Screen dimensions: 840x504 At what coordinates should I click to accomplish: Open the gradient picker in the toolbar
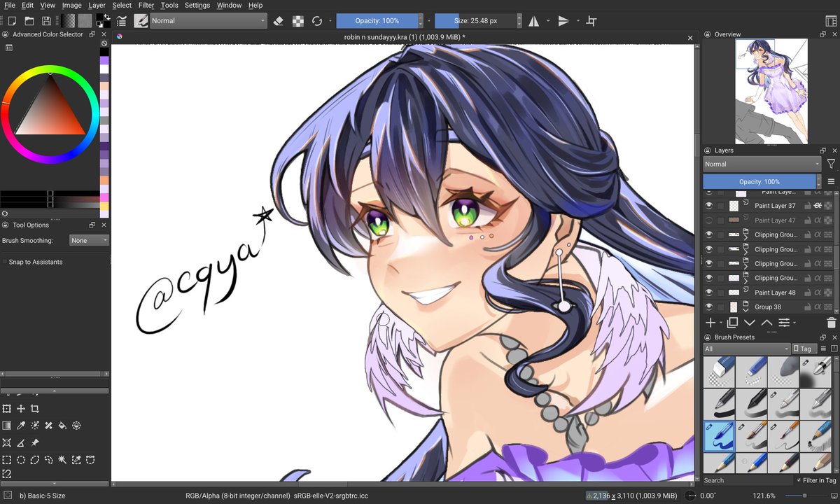(x=67, y=21)
